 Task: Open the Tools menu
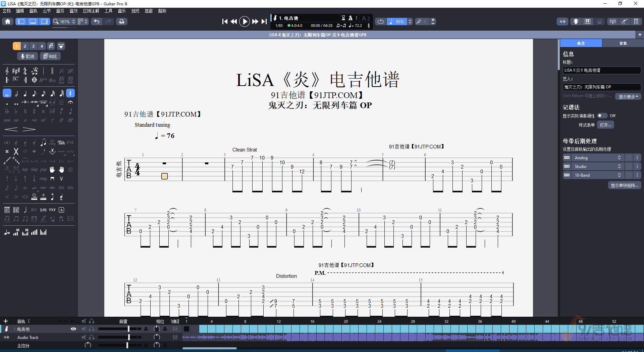click(x=108, y=11)
